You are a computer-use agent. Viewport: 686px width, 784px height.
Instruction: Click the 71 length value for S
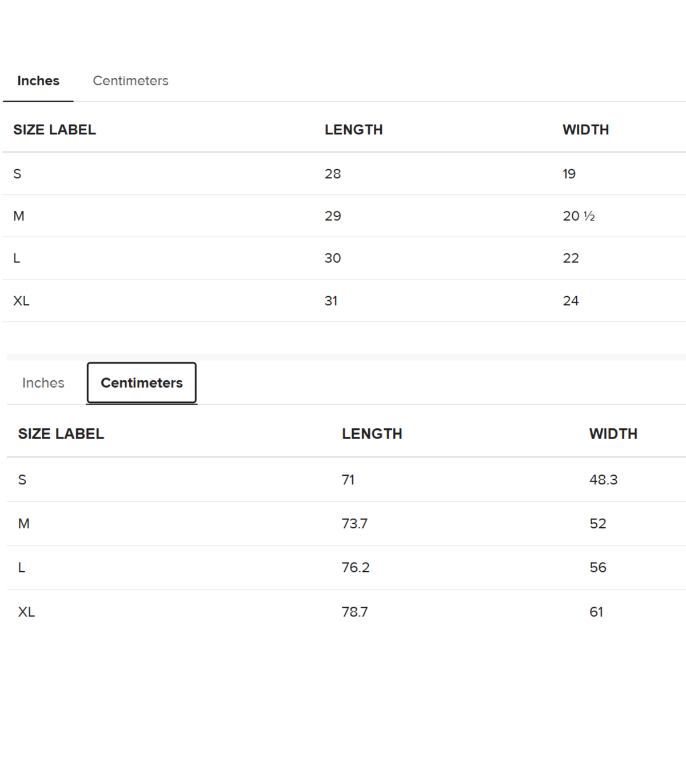click(x=348, y=480)
